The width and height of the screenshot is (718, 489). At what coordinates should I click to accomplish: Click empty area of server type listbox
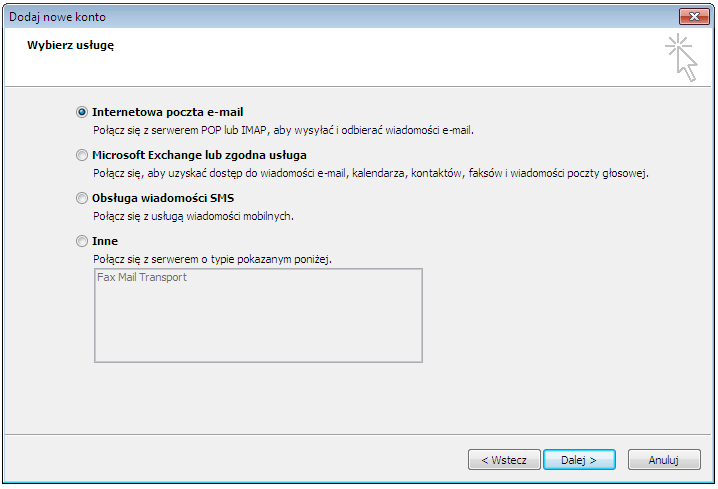click(x=258, y=325)
